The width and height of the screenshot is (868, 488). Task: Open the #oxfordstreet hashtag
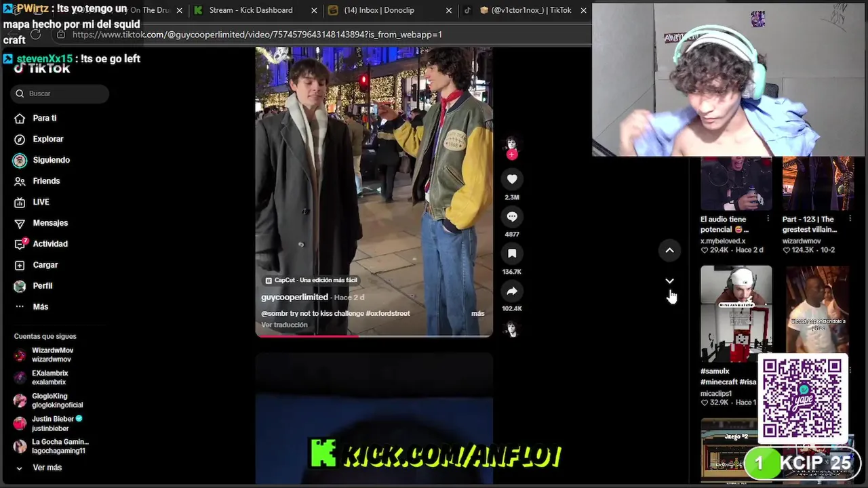387,313
